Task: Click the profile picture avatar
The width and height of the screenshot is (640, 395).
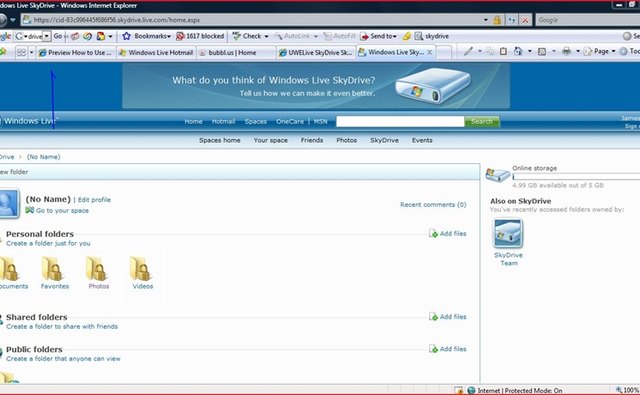Action: click(9, 203)
